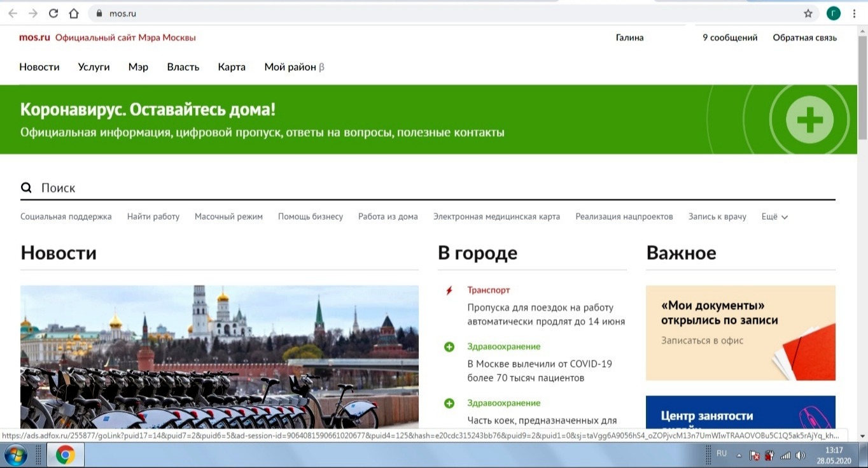Screen dimensions: 868x468
Task: Open «Мои документы» открылись по записи card
Action: (741, 332)
